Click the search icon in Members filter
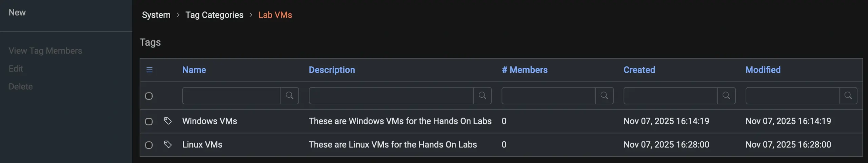 click(604, 96)
